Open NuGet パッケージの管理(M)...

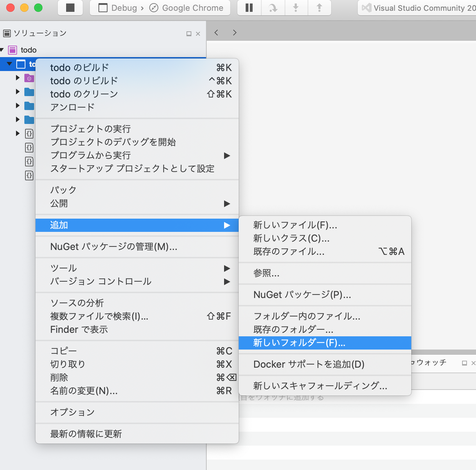137,247
